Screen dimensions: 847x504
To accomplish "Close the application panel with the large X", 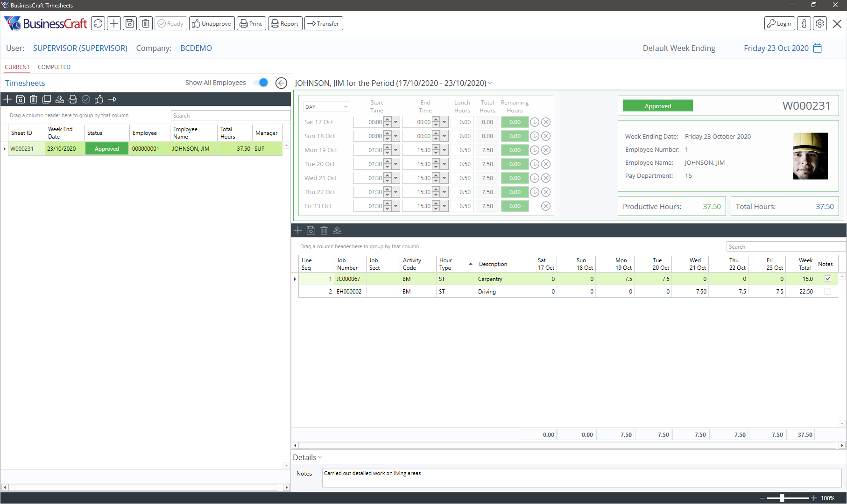I will click(x=837, y=24).
